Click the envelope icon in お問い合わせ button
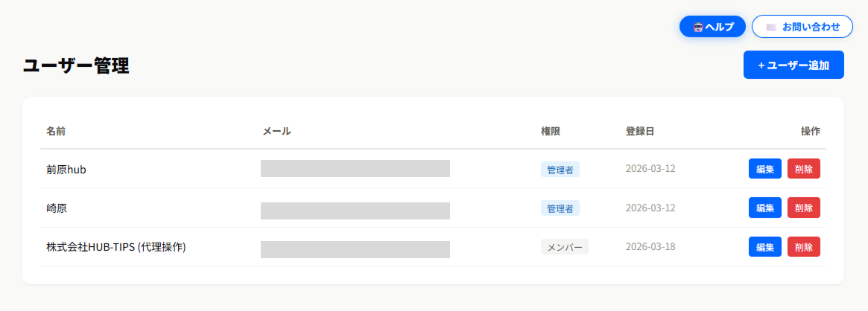 771,27
